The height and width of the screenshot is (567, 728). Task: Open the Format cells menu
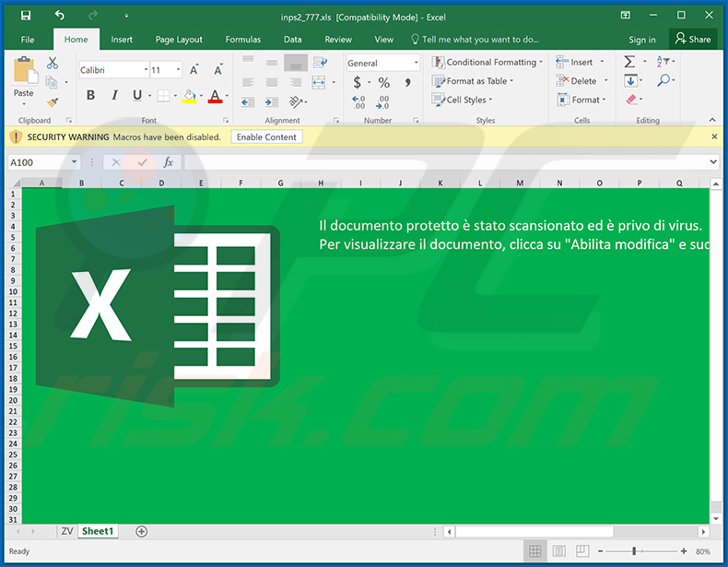click(581, 100)
